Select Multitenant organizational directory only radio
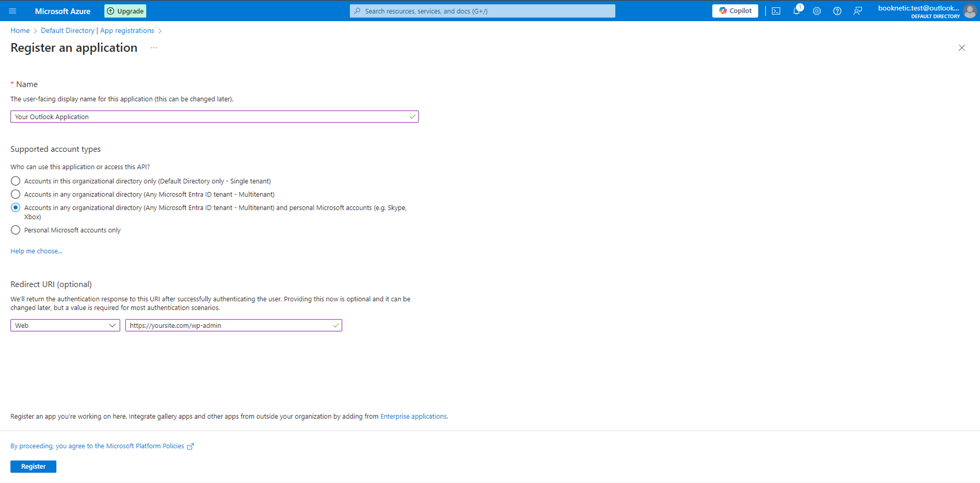Viewport: 980px width, 483px height. (16, 194)
